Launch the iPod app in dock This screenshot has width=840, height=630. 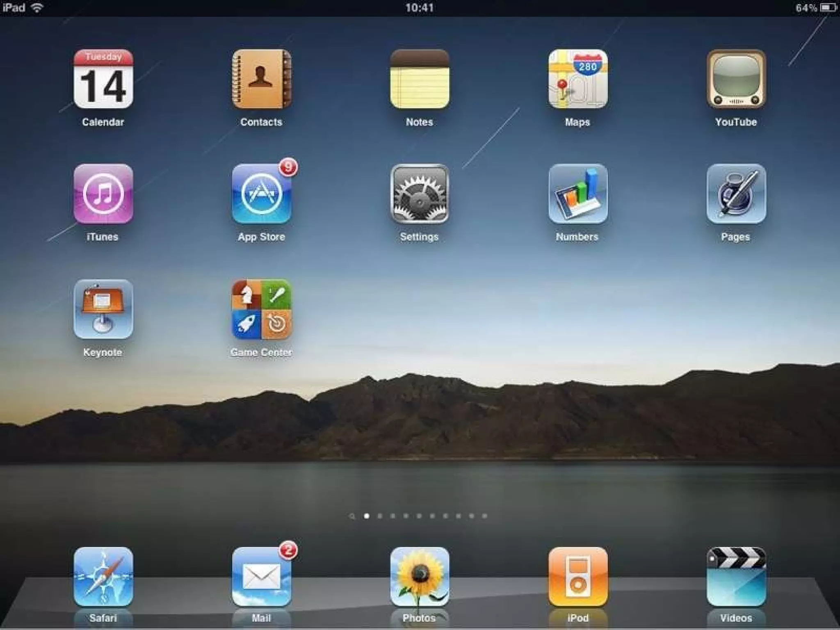coord(578,576)
